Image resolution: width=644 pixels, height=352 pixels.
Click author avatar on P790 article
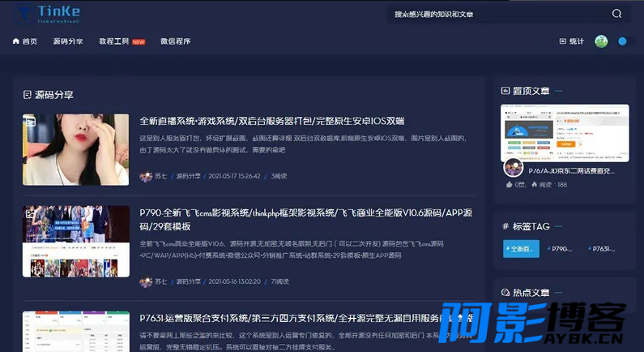146,281
